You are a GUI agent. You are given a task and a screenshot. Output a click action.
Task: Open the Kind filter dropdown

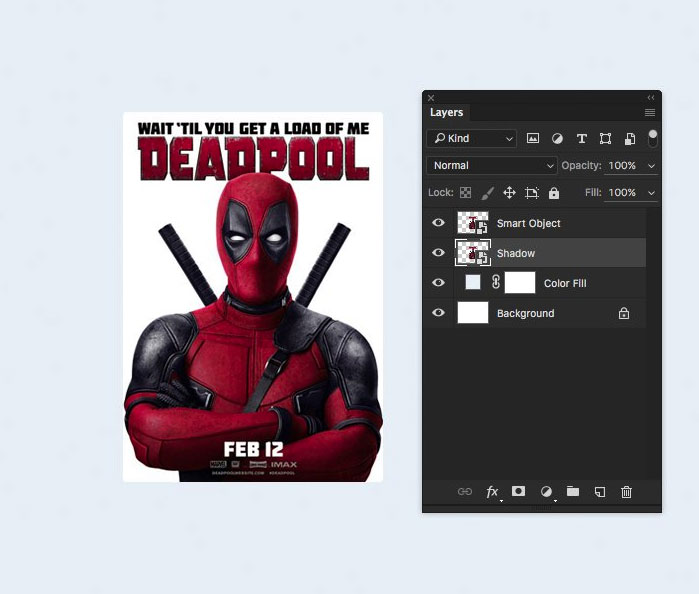[472, 139]
